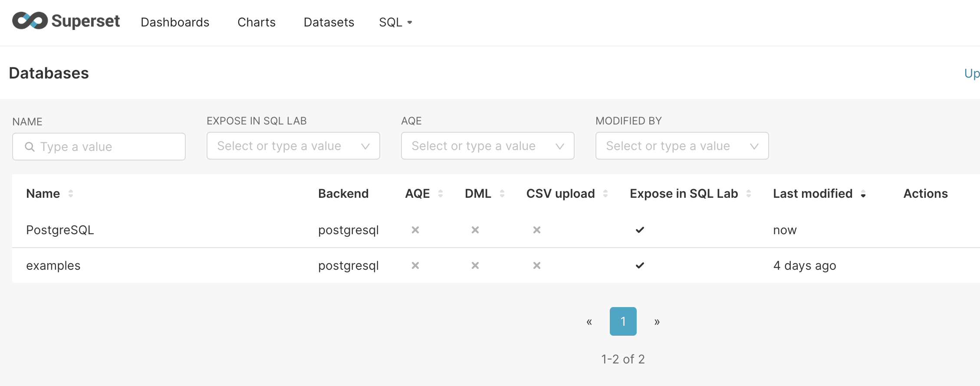Open the Modified by filter dropdown

681,146
